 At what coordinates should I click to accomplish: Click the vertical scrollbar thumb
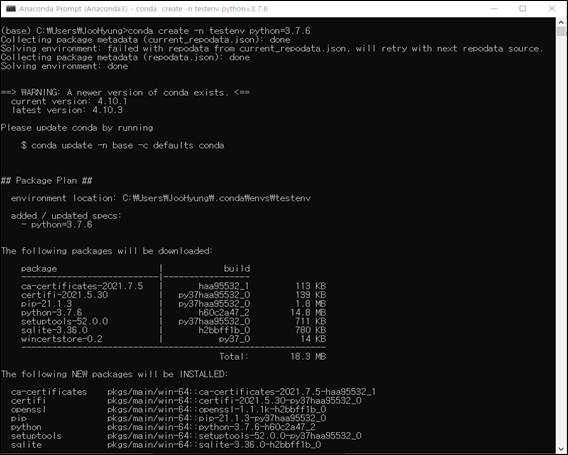point(561,31)
